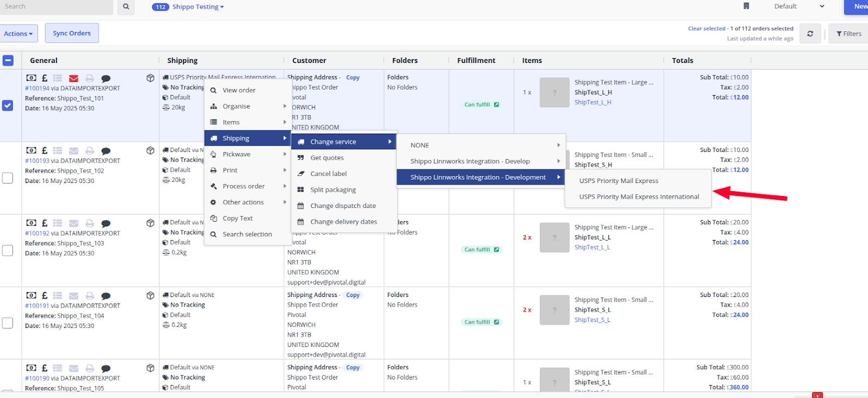This screenshot has width=868, height=398.
Task: Click the items list icon on order #100193
Action: pyautogui.click(x=58, y=150)
